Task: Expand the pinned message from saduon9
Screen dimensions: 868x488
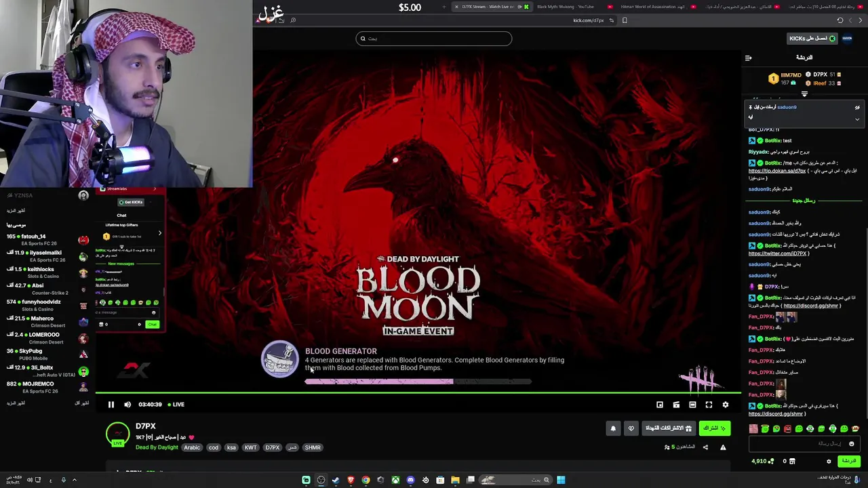Action: 857,119
